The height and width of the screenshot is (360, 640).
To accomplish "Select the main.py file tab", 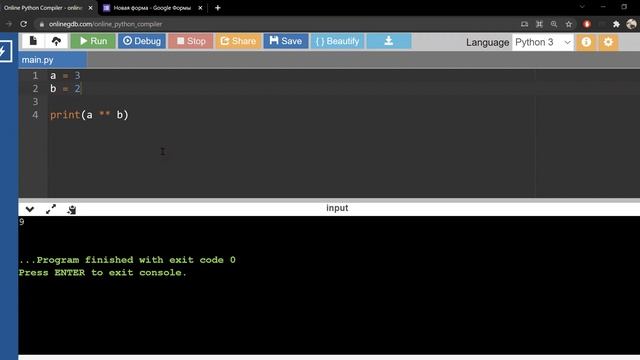I will [52, 60].
